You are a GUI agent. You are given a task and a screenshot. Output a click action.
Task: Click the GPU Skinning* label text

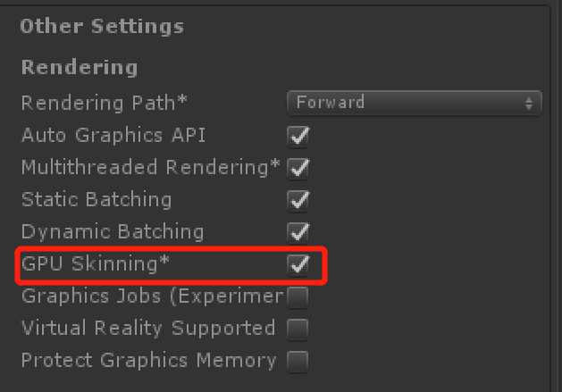point(96,263)
